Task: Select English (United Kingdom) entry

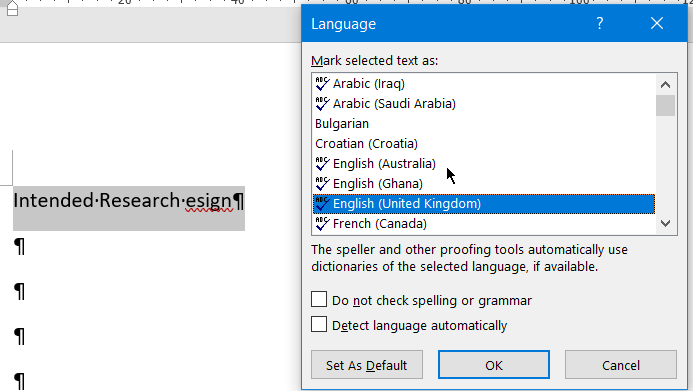Action: click(x=484, y=204)
